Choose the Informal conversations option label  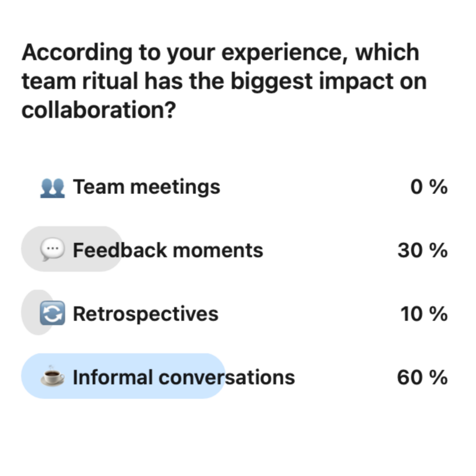click(x=184, y=377)
